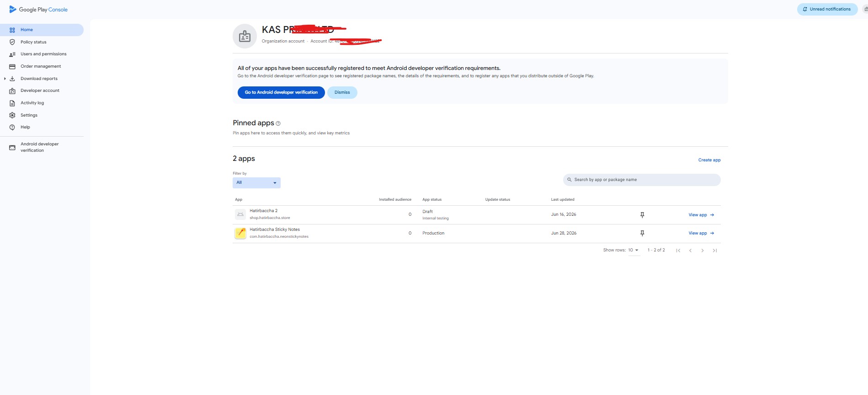Click the Draft status cell
The image size is (868, 395).
click(427, 212)
